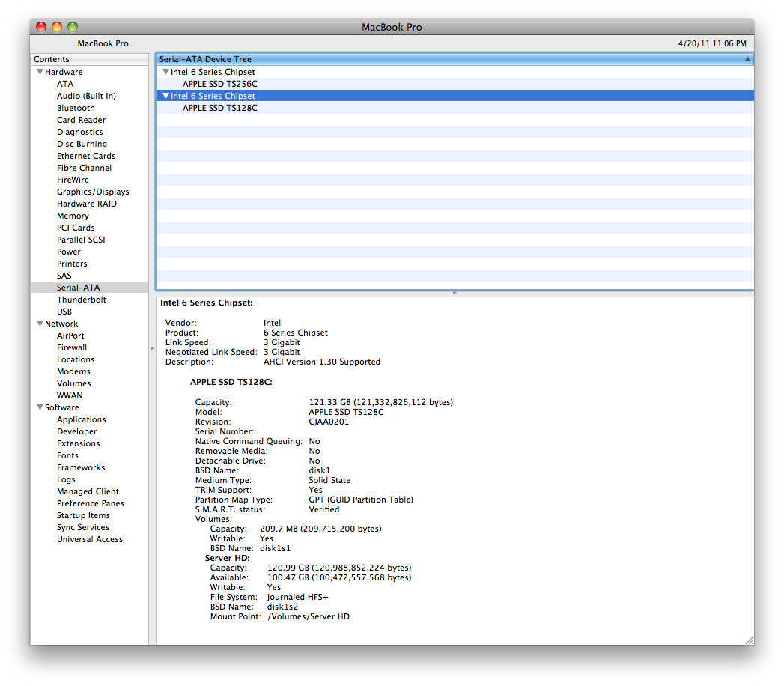Viewport: 784px width, 686px height.
Task: Select Developer under Software
Action: [76, 431]
